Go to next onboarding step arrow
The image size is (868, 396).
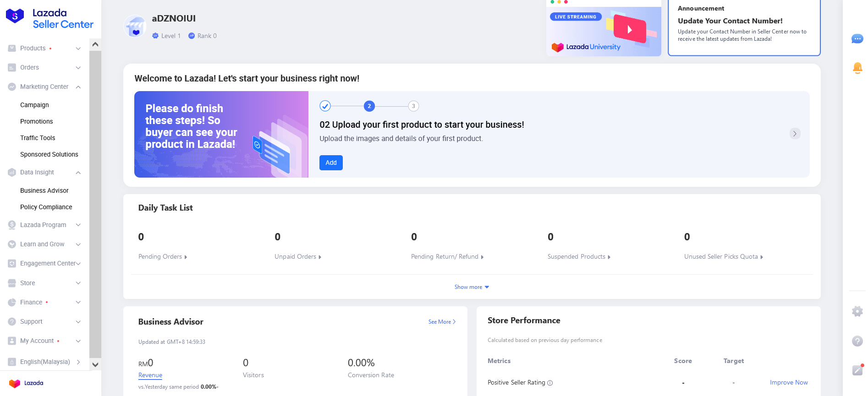coord(795,133)
